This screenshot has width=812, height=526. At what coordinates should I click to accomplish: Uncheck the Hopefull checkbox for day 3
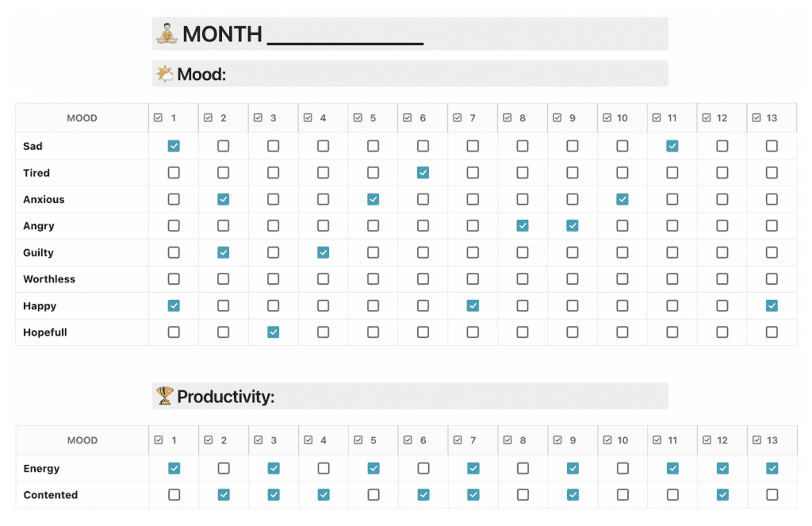tap(274, 332)
